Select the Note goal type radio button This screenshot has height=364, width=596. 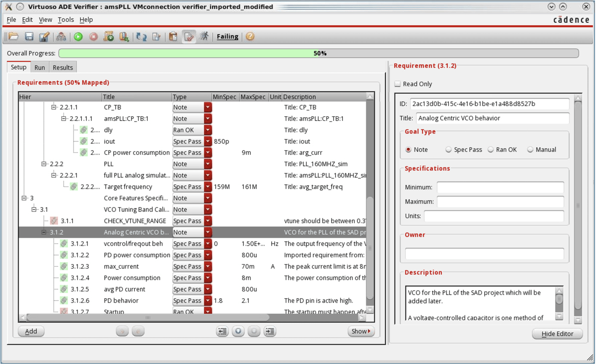[408, 149]
